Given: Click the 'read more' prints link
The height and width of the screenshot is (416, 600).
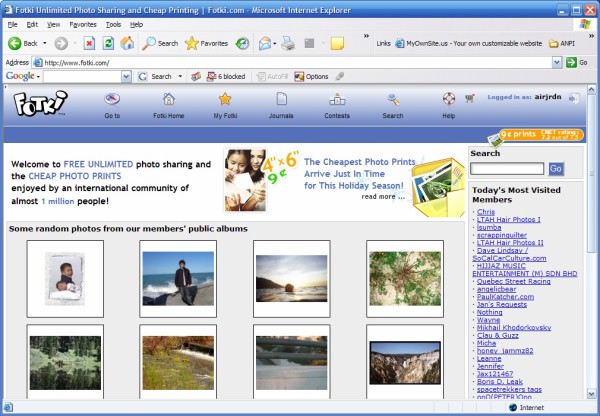Looking at the screenshot, I should click(384, 196).
